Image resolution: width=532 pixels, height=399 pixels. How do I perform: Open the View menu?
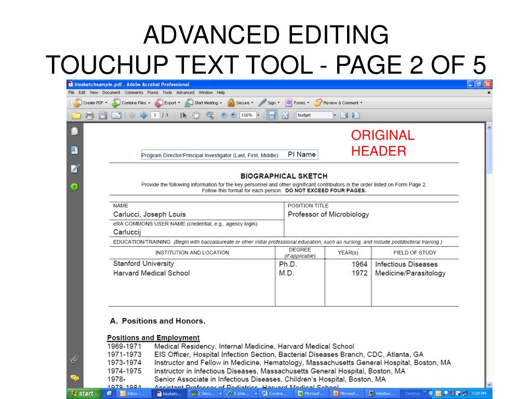[x=94, y=92]
